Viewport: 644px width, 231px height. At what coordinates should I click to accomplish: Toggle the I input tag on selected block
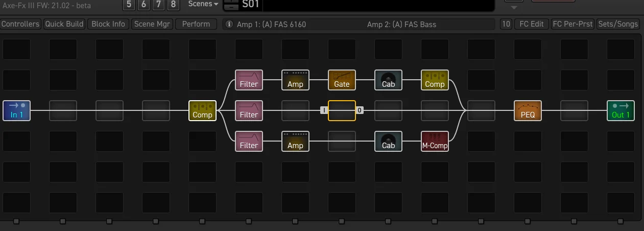click(x=324, y=110)
